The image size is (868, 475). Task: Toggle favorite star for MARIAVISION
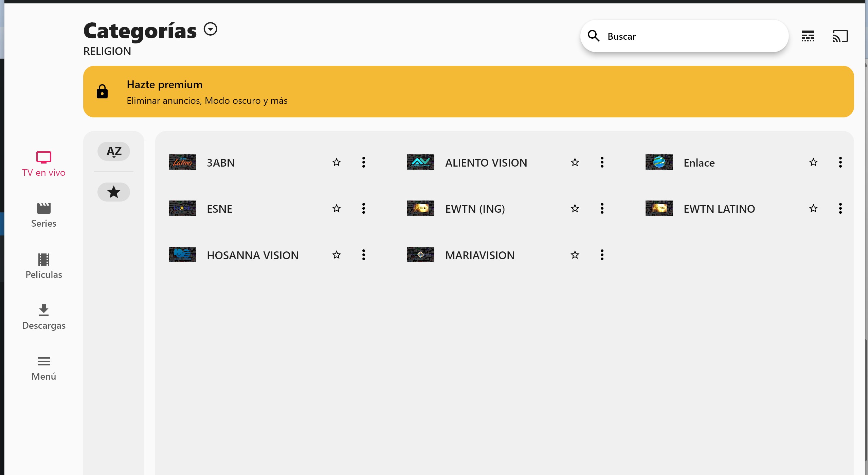[x=575, y=255]
